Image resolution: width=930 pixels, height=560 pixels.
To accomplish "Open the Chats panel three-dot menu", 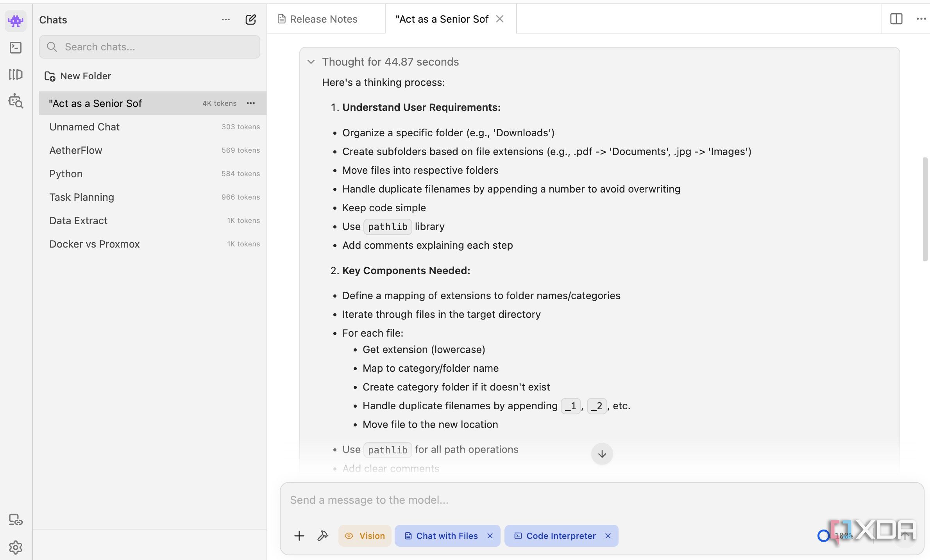I will tap(226, 20).
